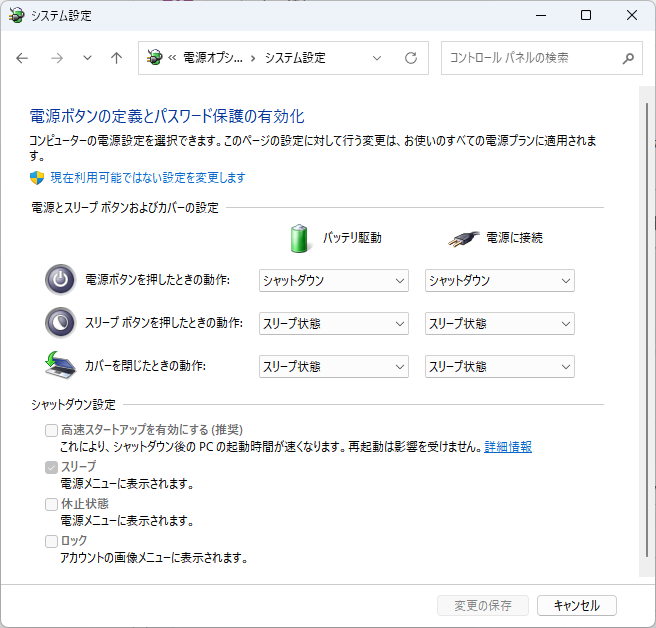Click the システム設定 title bar icon
Image resolution: width=656 pixels, height=628 pixels.
click(x=17, y=15)
